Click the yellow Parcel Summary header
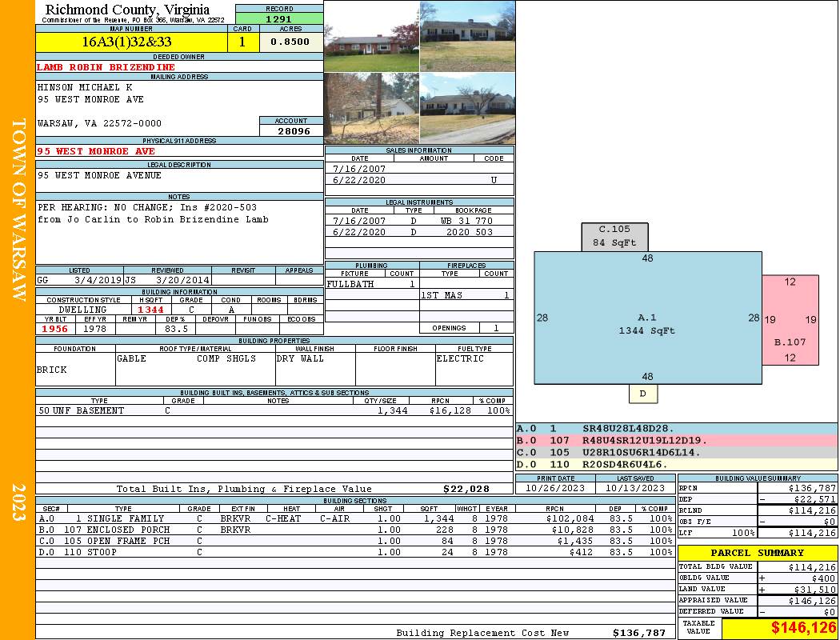 click(758, 553)
